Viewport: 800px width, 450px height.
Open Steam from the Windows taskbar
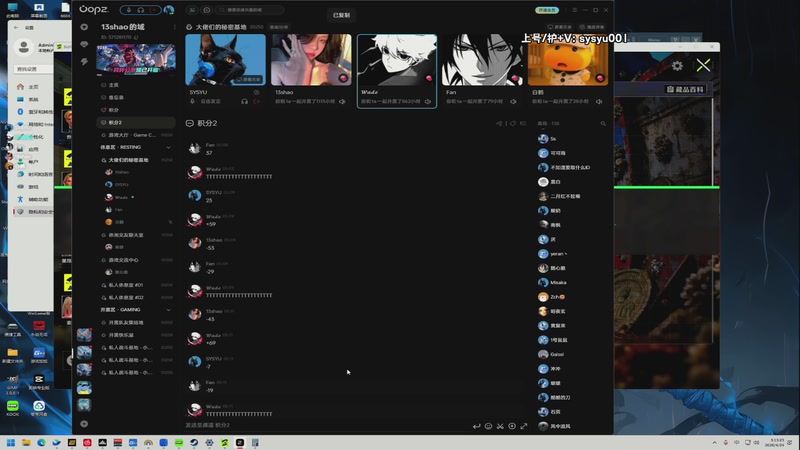pos(194,443)
